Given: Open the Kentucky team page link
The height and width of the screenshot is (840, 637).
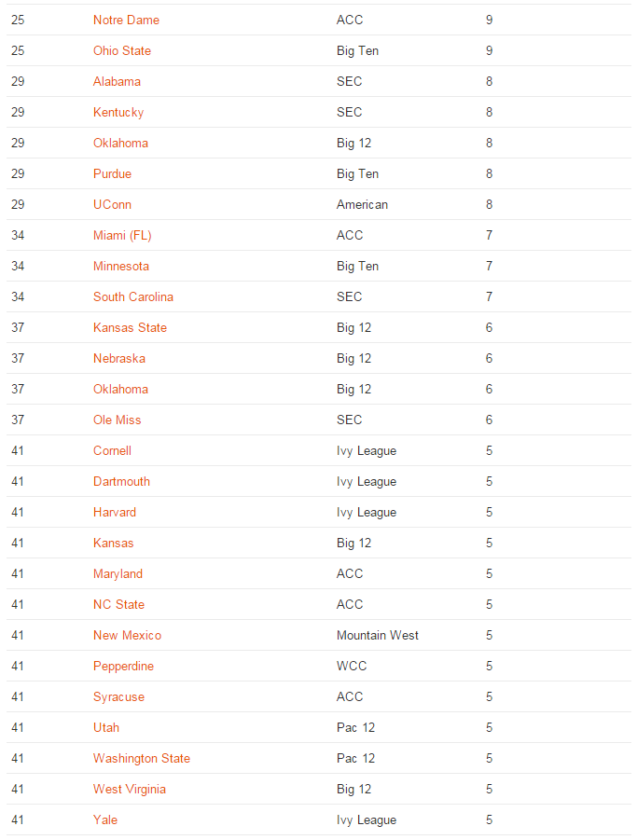Looking at the screenshot, I should pyautogui.click(x=118, y=112).
